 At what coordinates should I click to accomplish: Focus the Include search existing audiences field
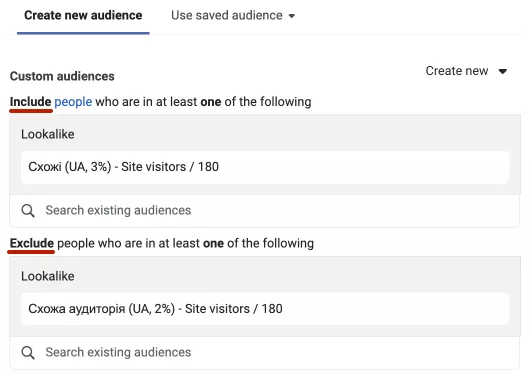coord(264,210)
